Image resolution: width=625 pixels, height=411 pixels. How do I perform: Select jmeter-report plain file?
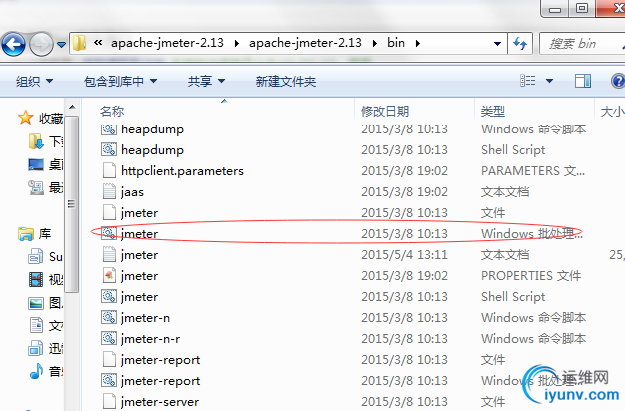pyautogui.click(x=150, y=360)
